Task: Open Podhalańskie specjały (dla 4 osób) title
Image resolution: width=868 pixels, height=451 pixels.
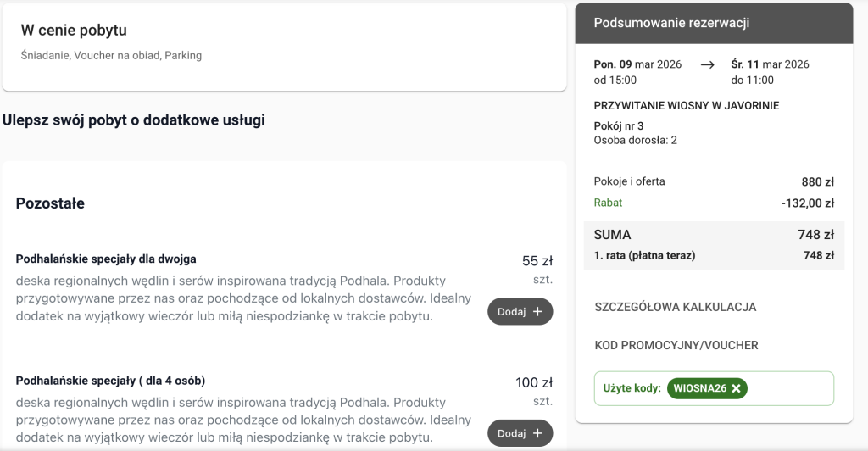Action: [110, 380]
